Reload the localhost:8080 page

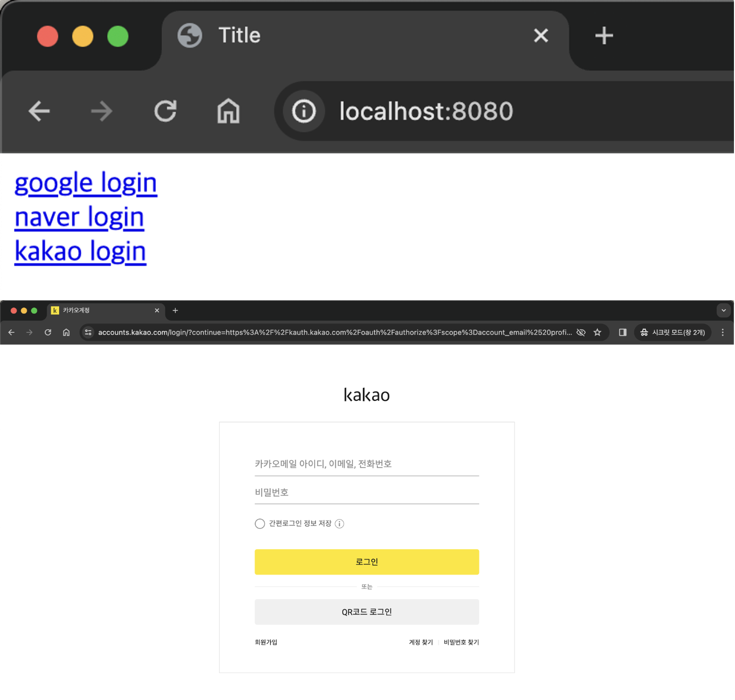point(165,111)
